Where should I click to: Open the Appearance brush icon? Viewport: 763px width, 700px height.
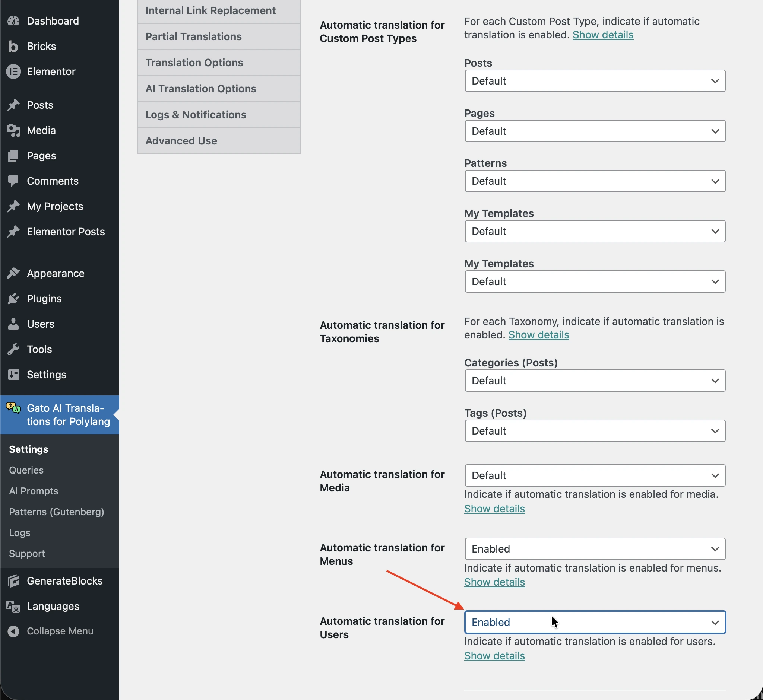(x=14, y=273)
